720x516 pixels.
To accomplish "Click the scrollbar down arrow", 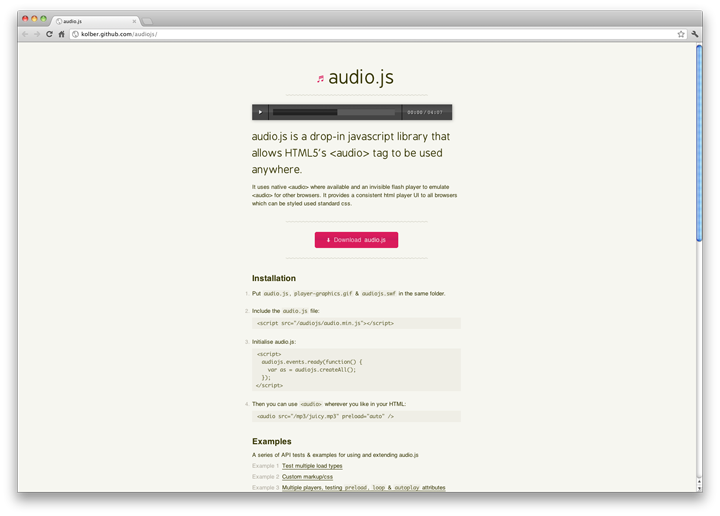I will click(x=699, y=488).
